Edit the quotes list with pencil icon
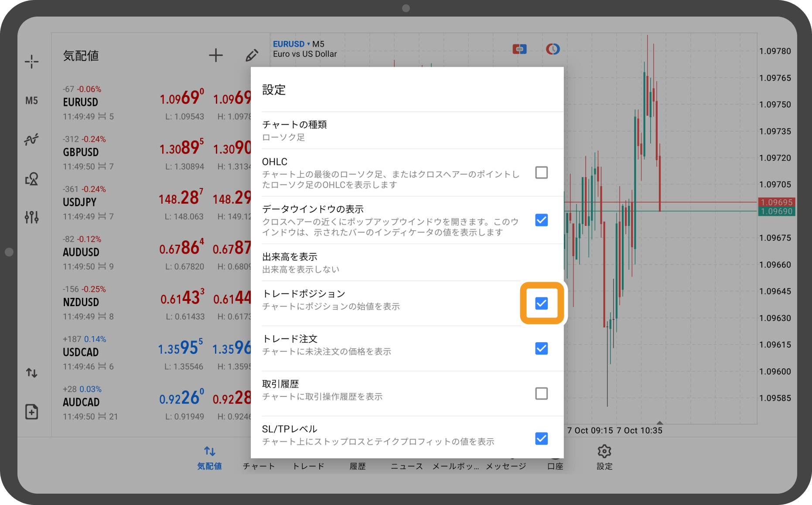Screen dimensions: 812x505 tap(252, 55)
